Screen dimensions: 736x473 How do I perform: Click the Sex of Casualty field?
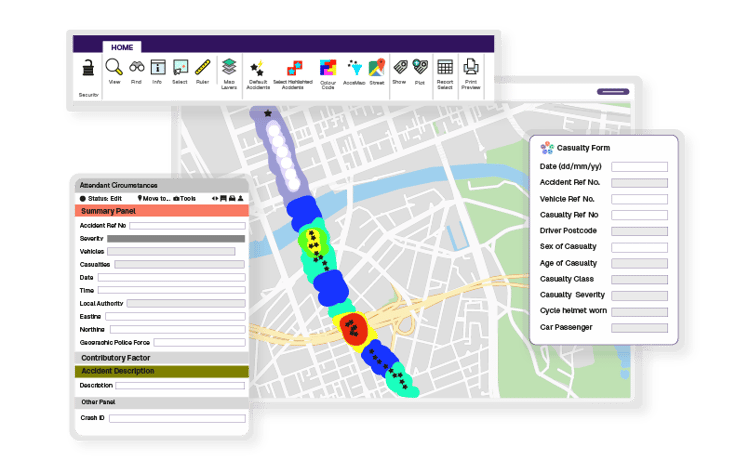[639, 247]
